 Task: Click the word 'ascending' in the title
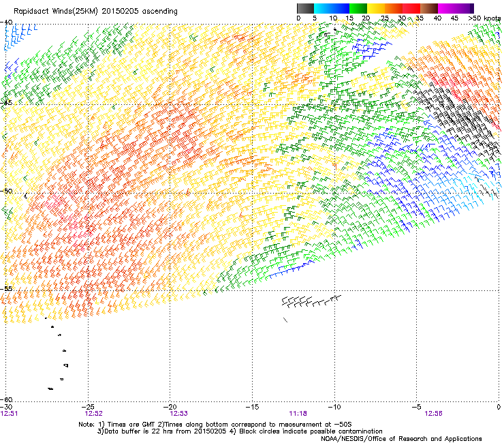pos(160,12)
